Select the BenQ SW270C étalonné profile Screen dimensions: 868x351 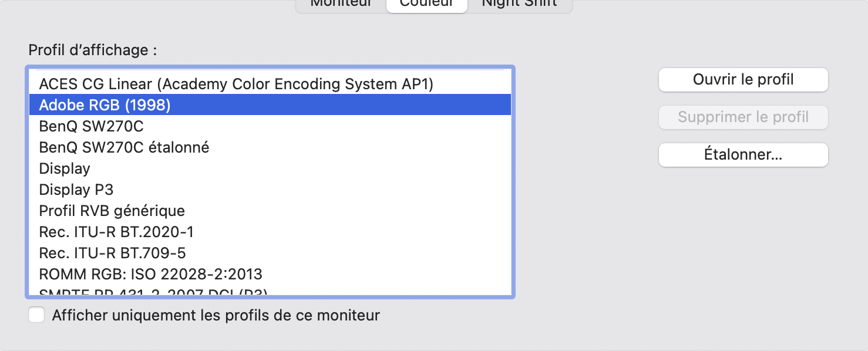(x=124, y=147)
